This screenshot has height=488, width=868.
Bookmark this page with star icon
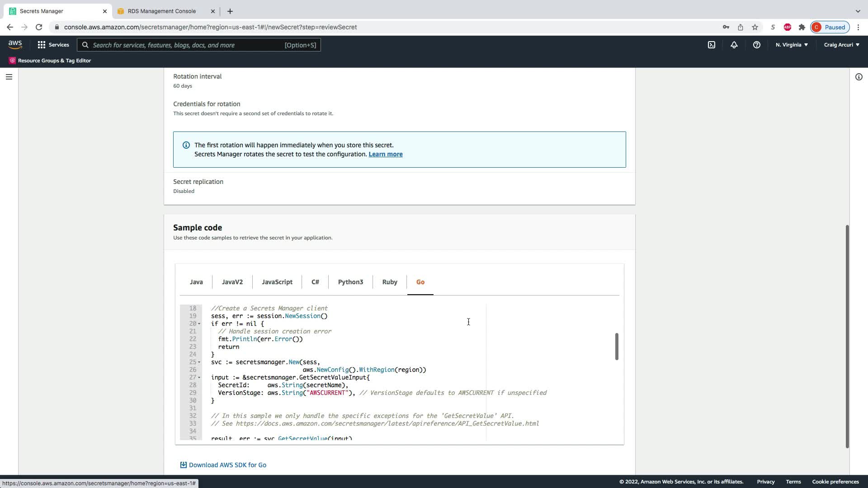click(755, 27)
